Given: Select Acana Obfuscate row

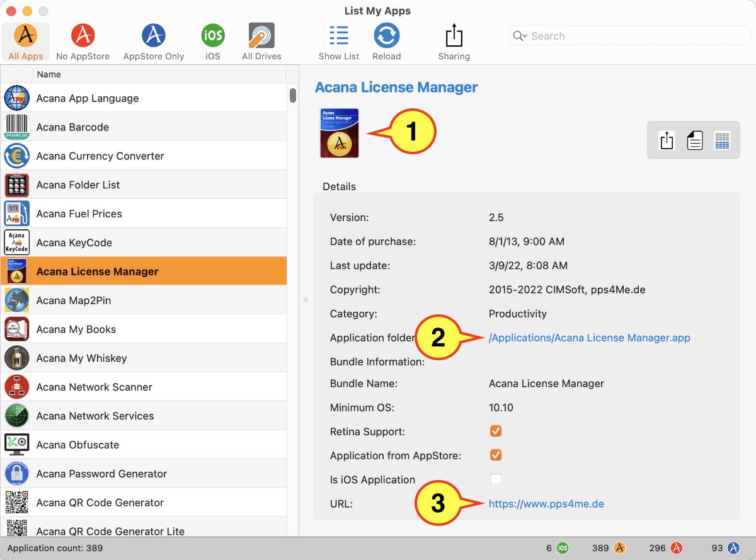Looking at the screenshot, I should coord(144,445).
